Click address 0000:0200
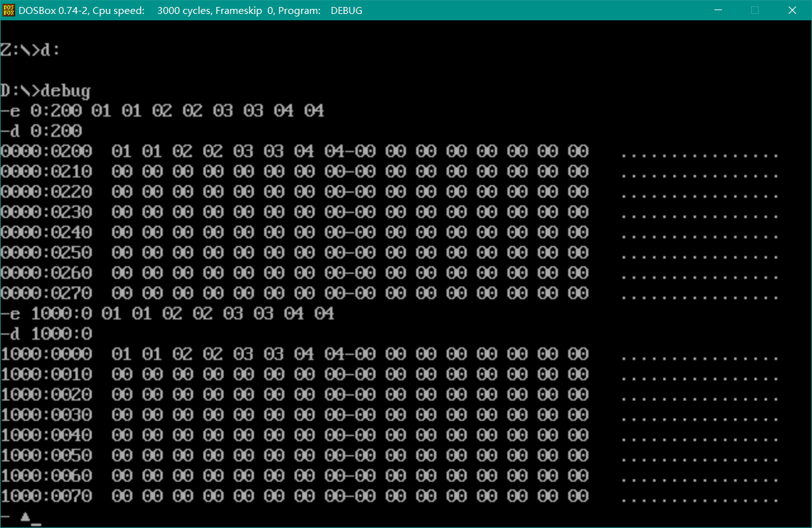 point(46,151)
